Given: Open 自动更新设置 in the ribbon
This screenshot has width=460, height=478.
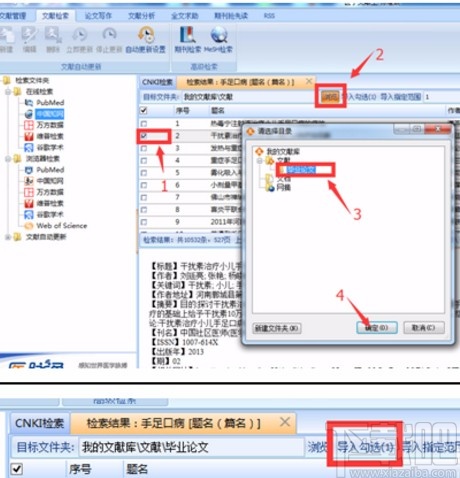Looking at the screenshot, I should 146,40.
